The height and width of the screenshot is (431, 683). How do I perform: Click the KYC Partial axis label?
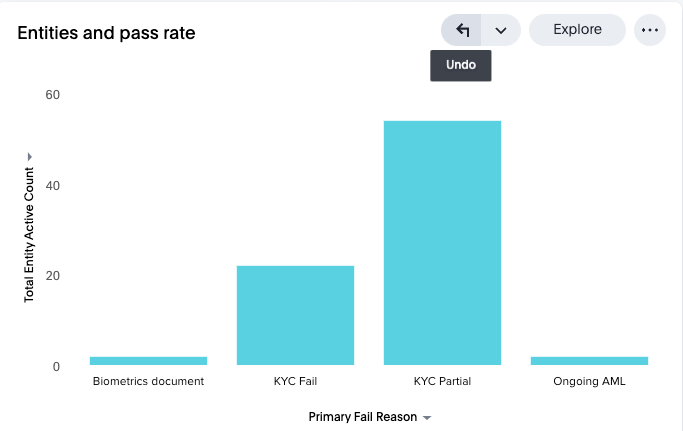(442, 381)
